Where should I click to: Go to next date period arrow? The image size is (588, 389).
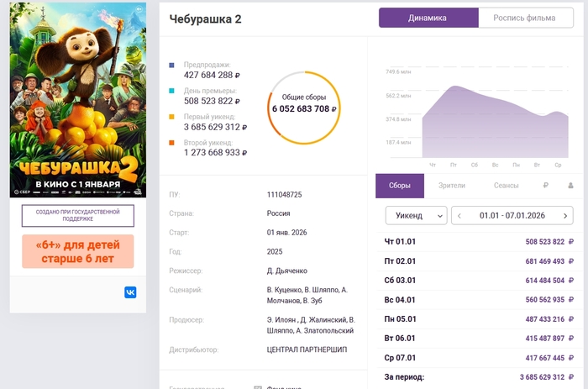565,216
